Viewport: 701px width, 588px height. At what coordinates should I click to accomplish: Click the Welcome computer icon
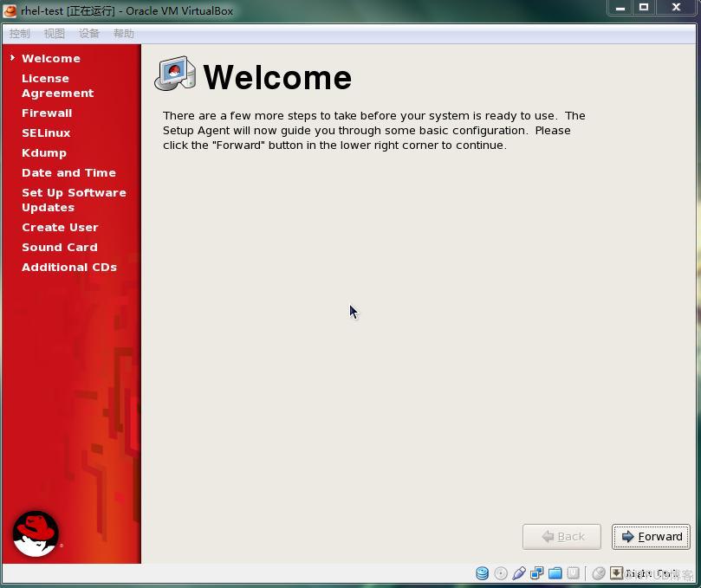coord(175,74)
